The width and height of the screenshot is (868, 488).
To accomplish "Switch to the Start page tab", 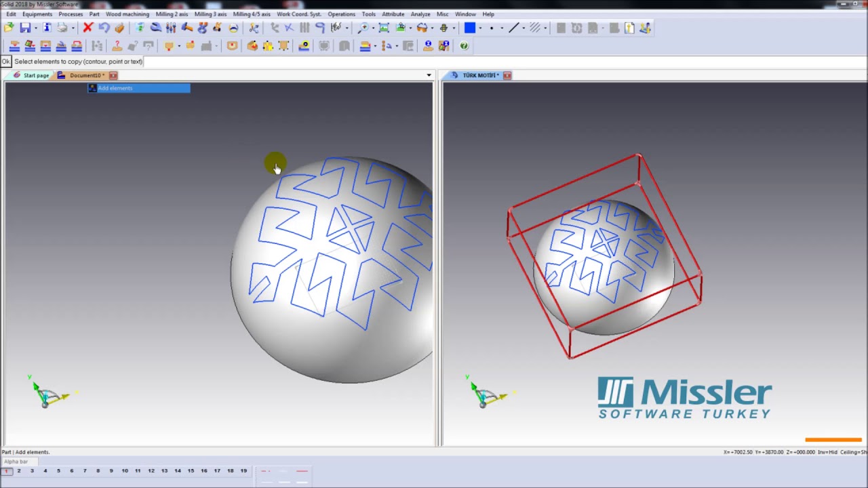I will 31,75.
